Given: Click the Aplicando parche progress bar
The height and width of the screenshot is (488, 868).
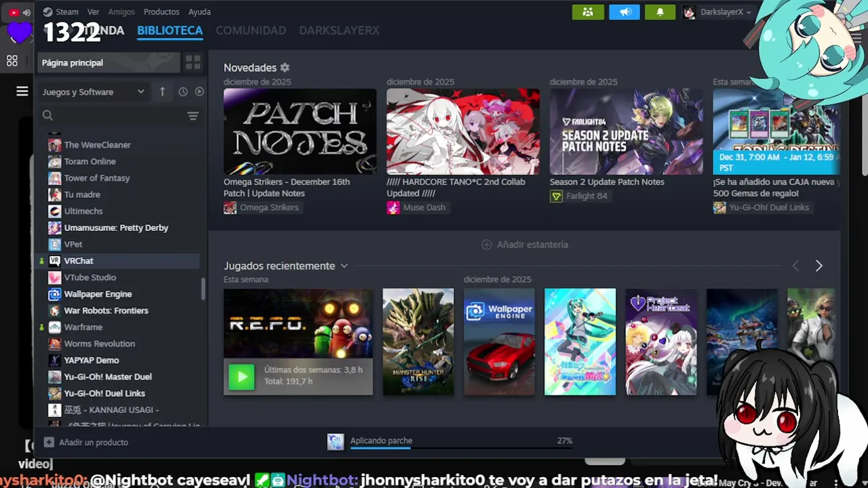Looking at the screenshot, I should point(461,448).
